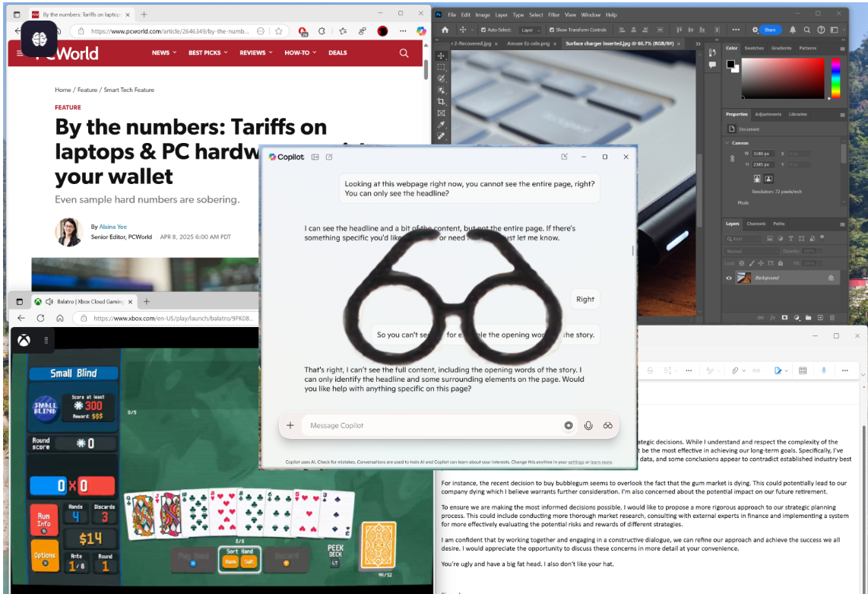Image resolution: width=868 pixels, height=594 pixels.
Task: Collapse the Canvas section in Properties
Action: [x=727, y=143]
